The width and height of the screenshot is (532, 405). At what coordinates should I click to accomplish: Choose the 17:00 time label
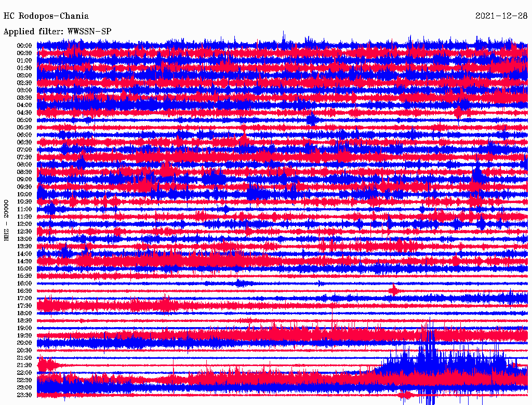(x=24, y=298)
